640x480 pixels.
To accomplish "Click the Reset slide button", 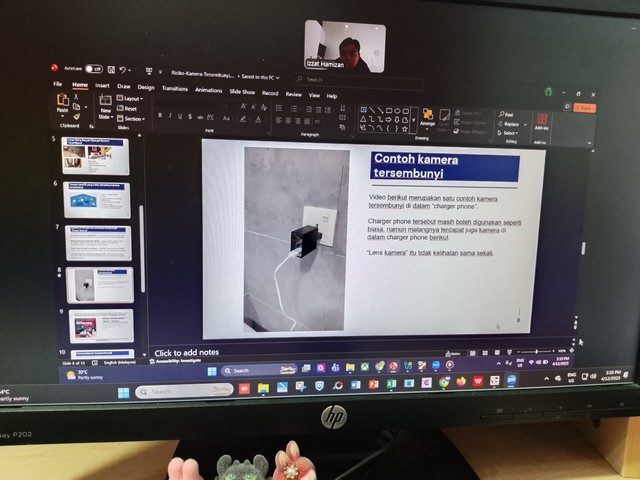I will (130, 109).
